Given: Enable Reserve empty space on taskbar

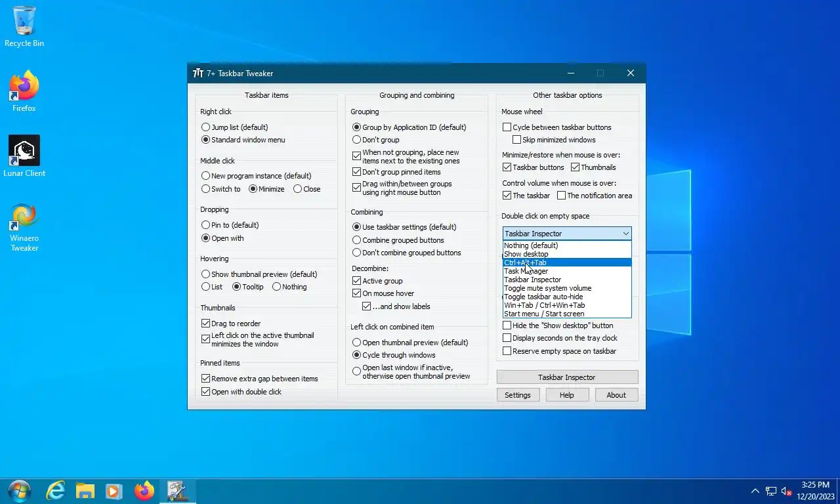Looking at the screenshot, I should [x=559, y=351].
